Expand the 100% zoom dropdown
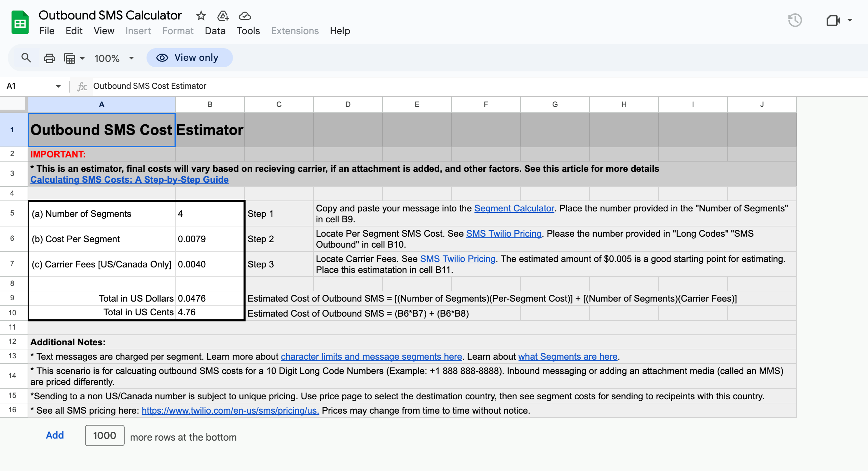This screenshot has height=471, width=868. point(131,58)
